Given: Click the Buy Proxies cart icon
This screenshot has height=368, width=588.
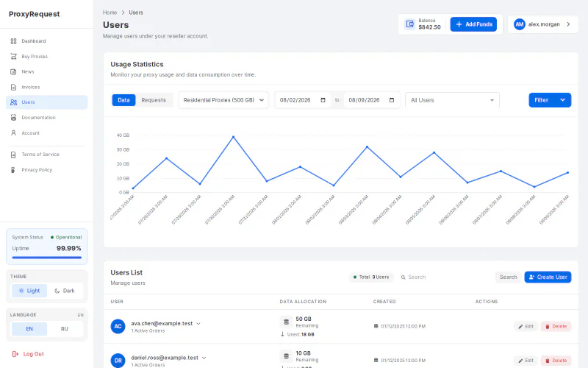Looking at the screenshot, I should tap(13, 57).
